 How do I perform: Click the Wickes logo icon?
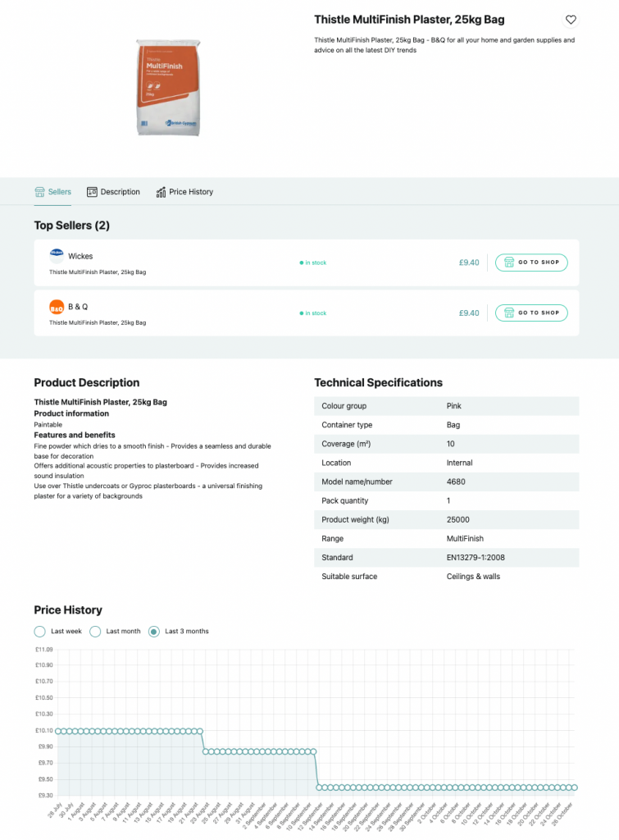(57, 256)
